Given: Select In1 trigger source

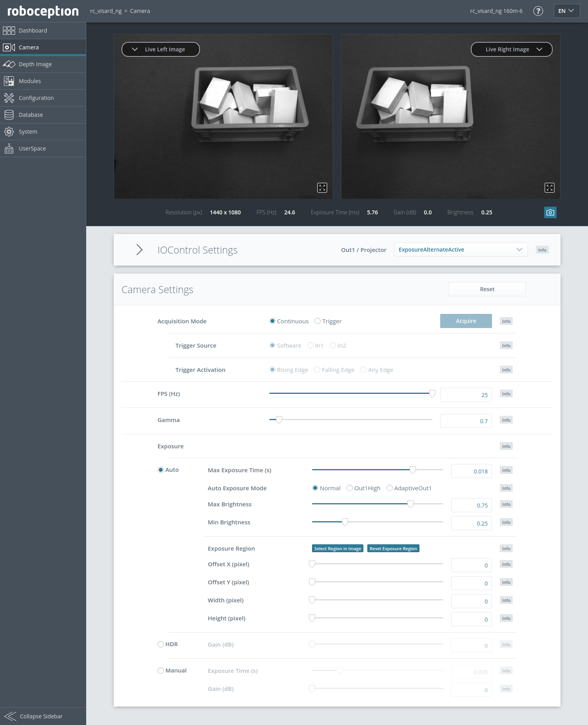Looking at the screenshot, I should click(x=310, y=346).
